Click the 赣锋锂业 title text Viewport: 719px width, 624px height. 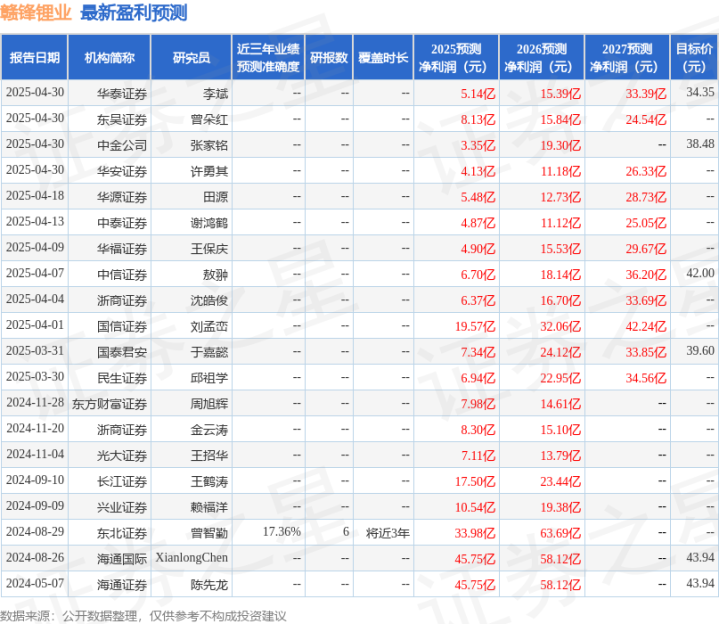(36, 13)
